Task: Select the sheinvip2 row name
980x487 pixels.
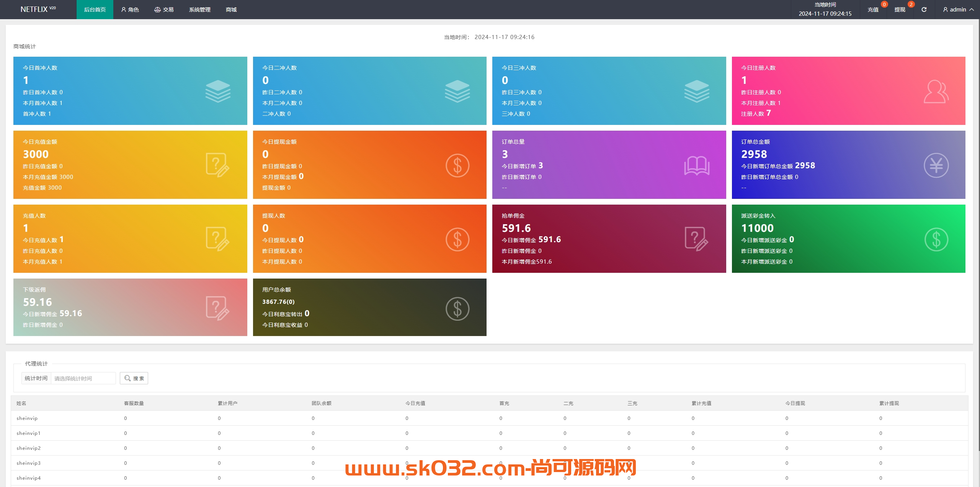Action: (x=29, y=448)
